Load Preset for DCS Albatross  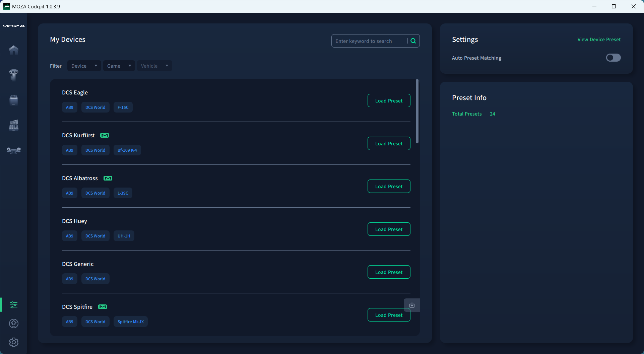click(389, 186)
